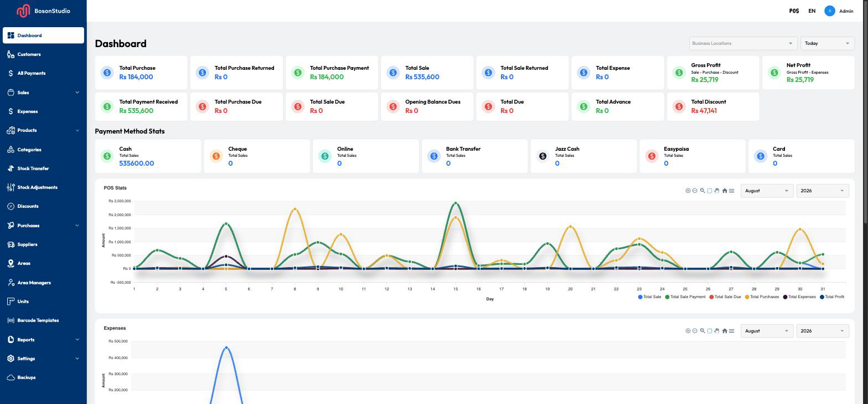
Task: Click the Units sidebar icon
Action: pos(11,301)
